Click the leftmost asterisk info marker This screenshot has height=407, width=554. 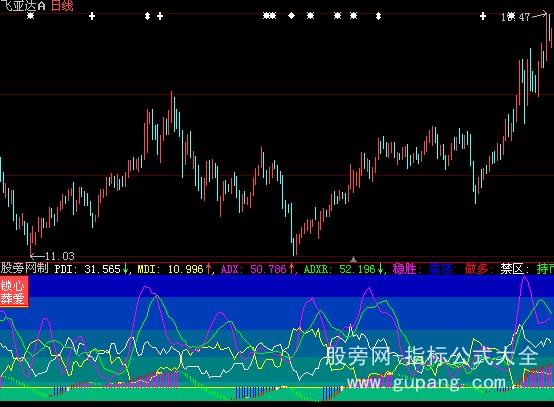click(x=31, y=16)
